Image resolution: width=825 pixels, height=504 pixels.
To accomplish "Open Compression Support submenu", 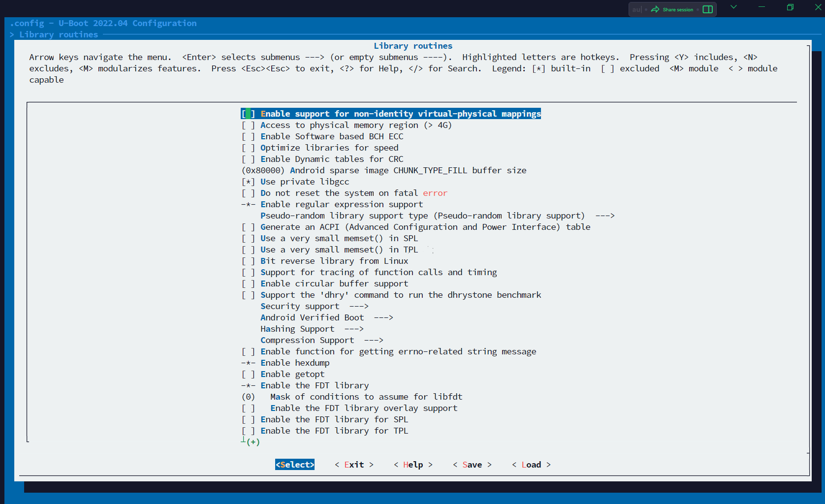I will (x=322, y=340).
